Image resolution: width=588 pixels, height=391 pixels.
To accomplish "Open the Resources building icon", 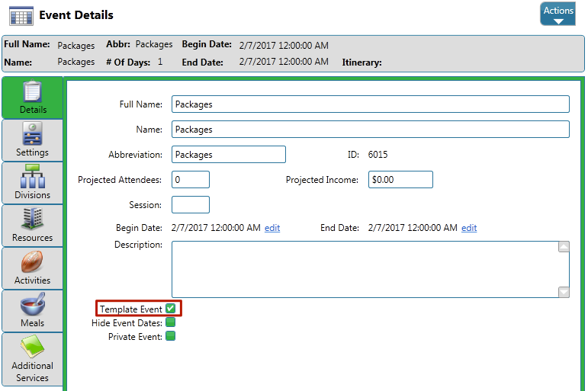I will [33, 220].
